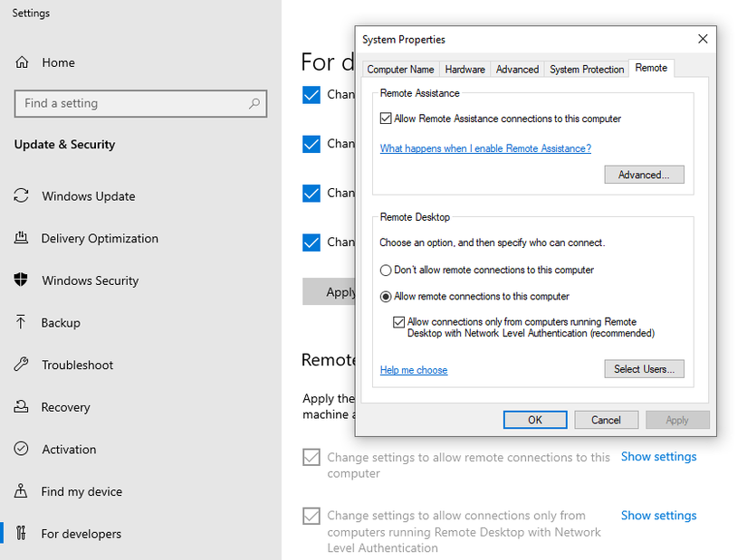This screenshot has width=747, height=560.
Task: Click the 'Remote Desktop' group label
Action: (415, 217)
